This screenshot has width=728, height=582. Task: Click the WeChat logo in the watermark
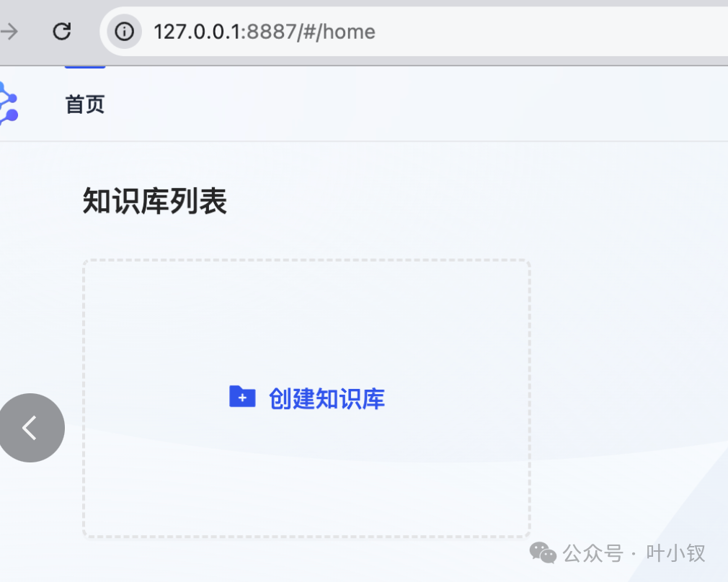click(x=543, y=552)
